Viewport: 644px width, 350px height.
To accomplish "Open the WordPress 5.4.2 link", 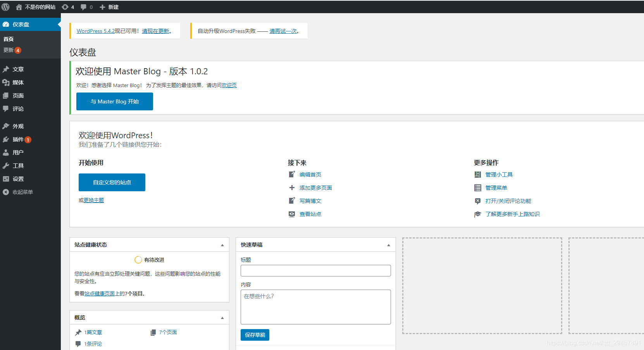I will [96, 31].
